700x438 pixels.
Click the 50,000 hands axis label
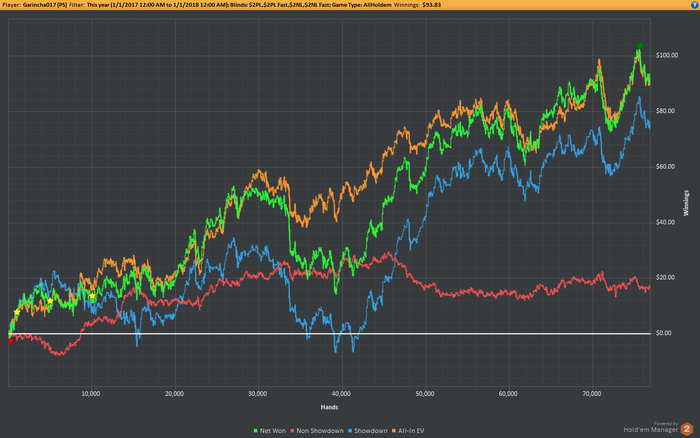click(425, 394)
